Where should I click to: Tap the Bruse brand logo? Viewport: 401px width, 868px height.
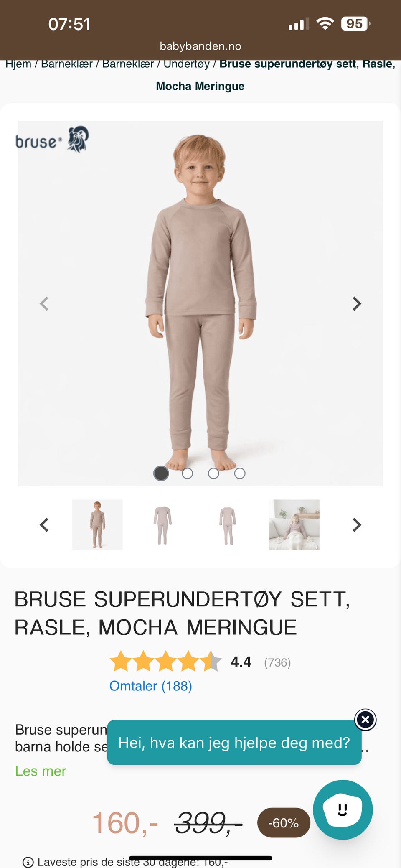pos(52,140)
